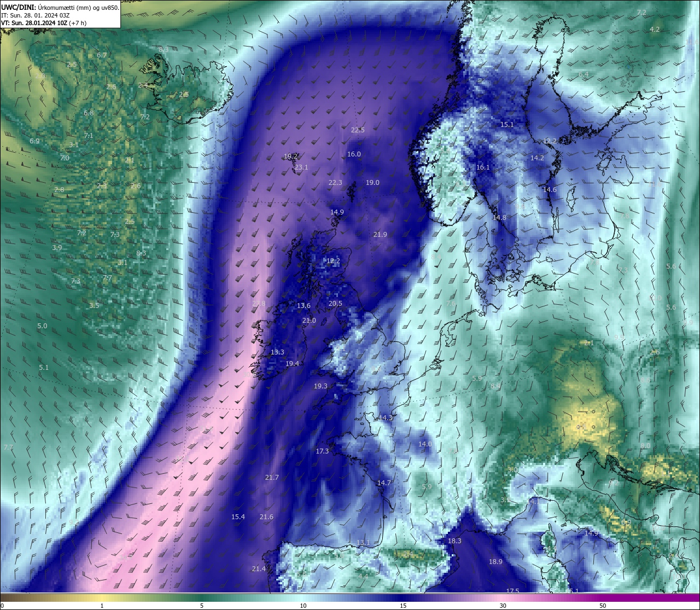
Task: Click the 50 tick on the color scale
Action: pyautogui.click(x=603, y=606)
